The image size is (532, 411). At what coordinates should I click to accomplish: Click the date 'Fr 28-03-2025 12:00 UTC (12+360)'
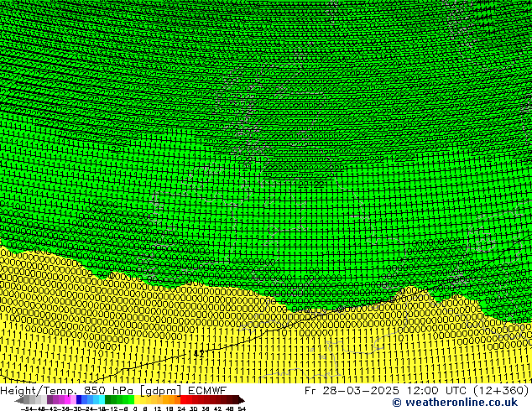[x=417, y=390]
